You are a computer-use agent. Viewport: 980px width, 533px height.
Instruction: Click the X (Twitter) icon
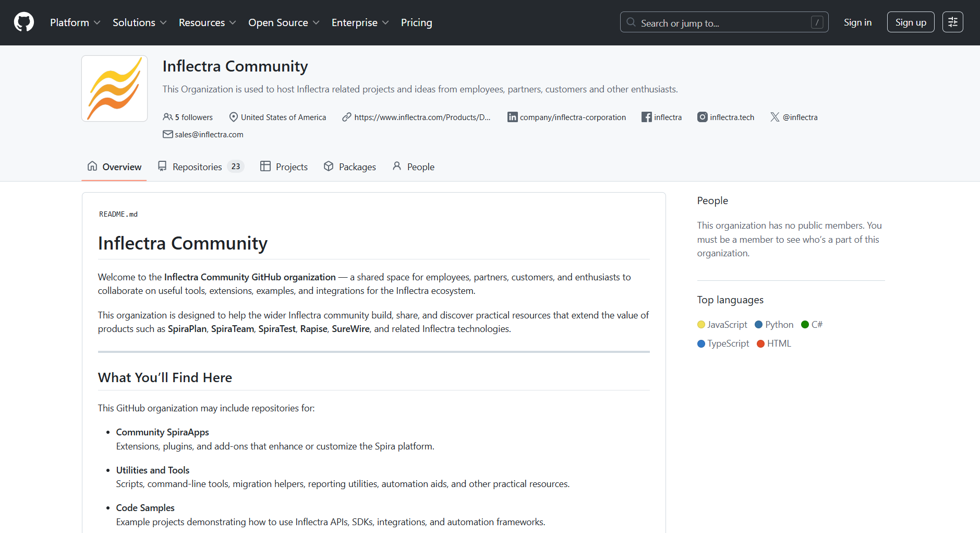tap(775, 117)
